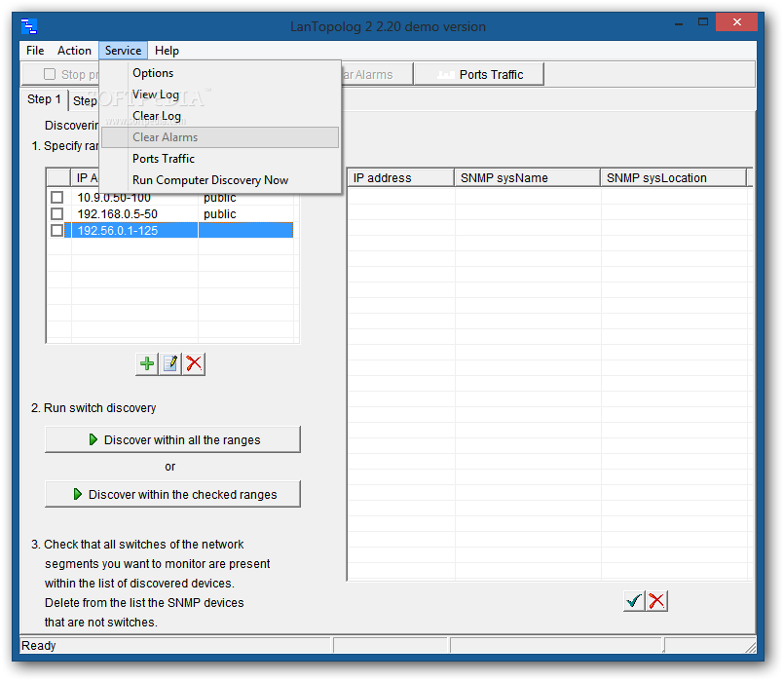Click the green plus add range icon
784x681 pixels.
coord(147,363)
